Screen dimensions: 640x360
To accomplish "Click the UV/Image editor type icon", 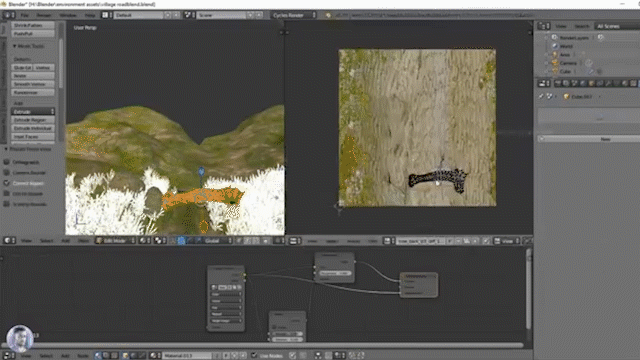I will (295, 241).
